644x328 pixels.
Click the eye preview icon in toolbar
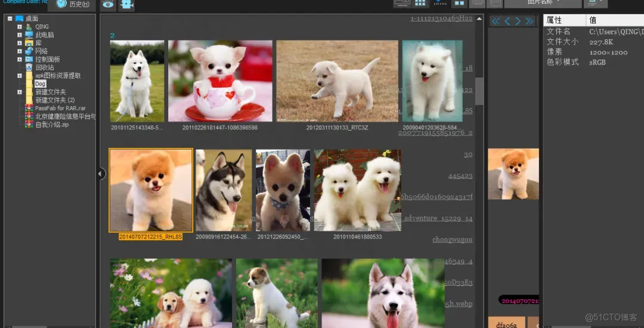[108, 4]
